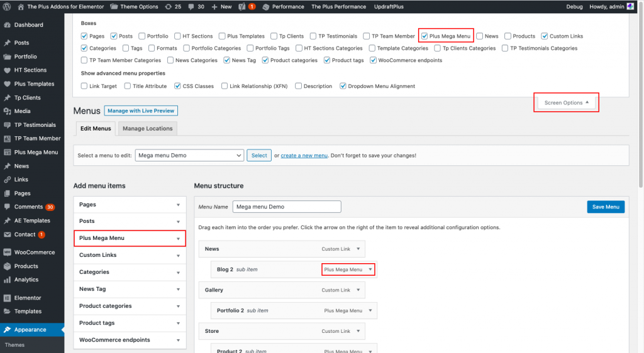The height and width of the screenshot is (353, 644).
Task: Click the WordPress logo in admin bar
Action: [x=8, y=6]
